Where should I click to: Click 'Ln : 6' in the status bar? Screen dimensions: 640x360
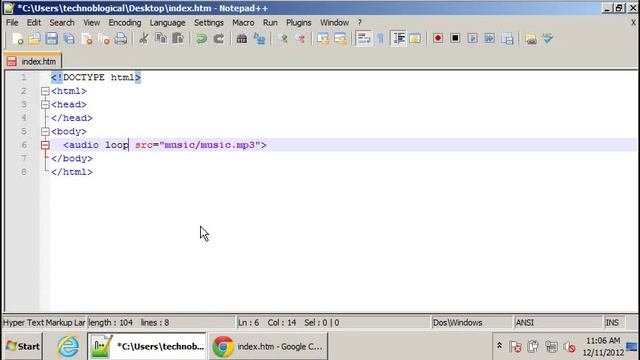[249, 323]
